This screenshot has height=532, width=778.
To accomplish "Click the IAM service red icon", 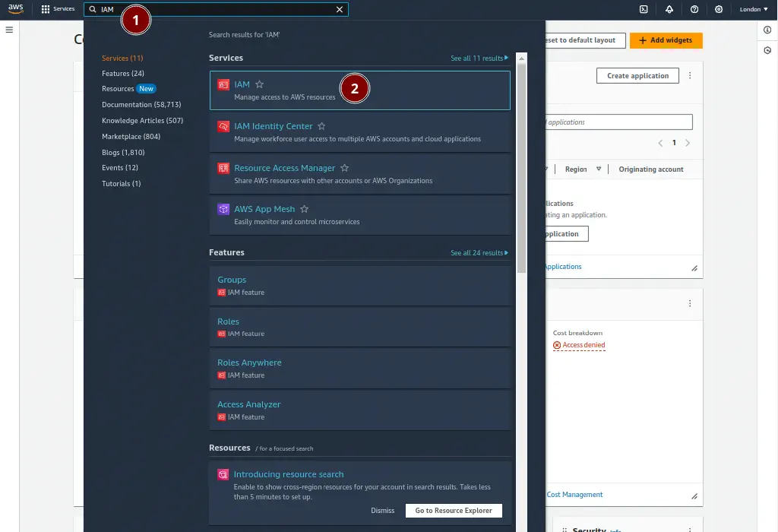I will pos(223,85).
